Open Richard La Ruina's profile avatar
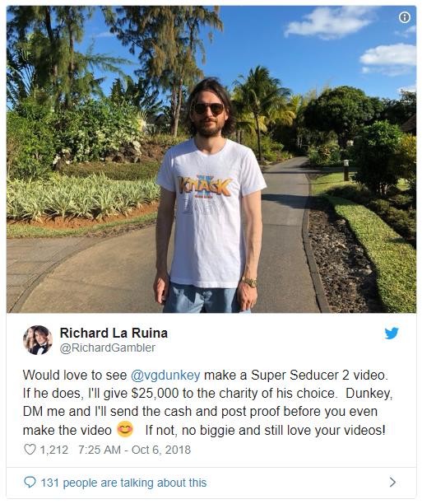 pos(38,340)
